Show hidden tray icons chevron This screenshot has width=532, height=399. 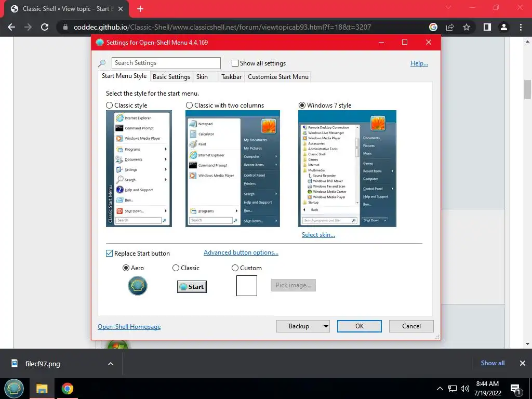(440, 389)
